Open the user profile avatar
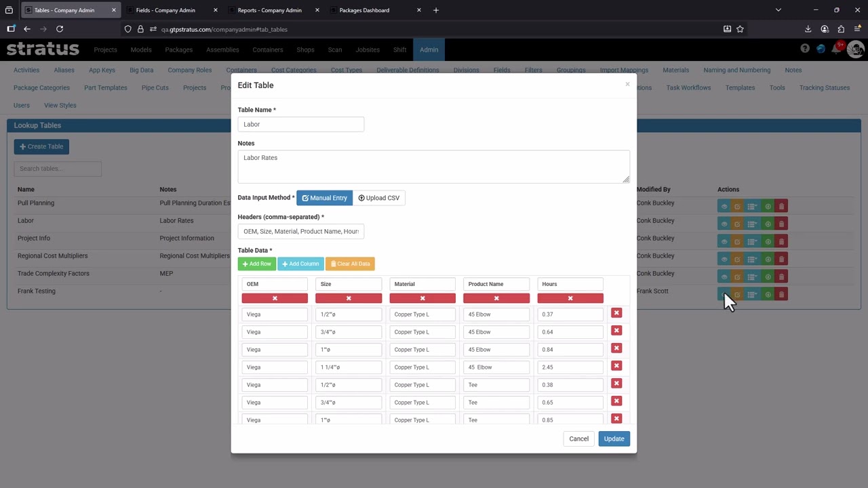 click(855, 49)
